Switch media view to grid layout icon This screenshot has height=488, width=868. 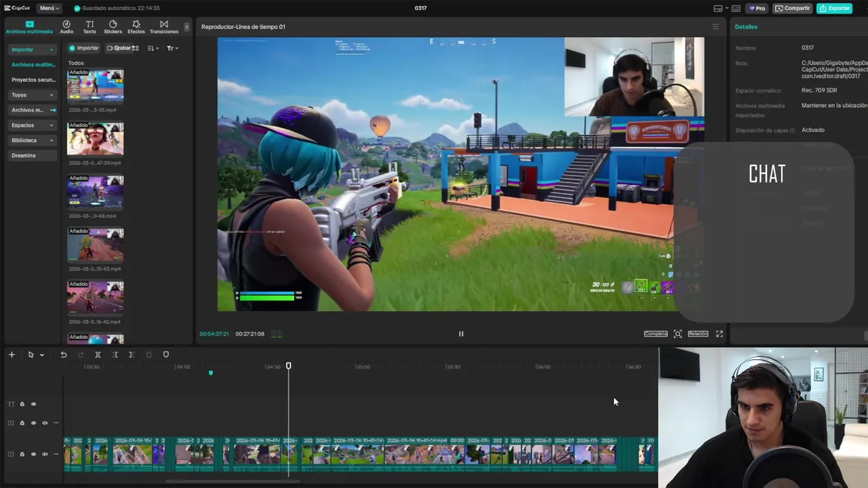[136, 48]
